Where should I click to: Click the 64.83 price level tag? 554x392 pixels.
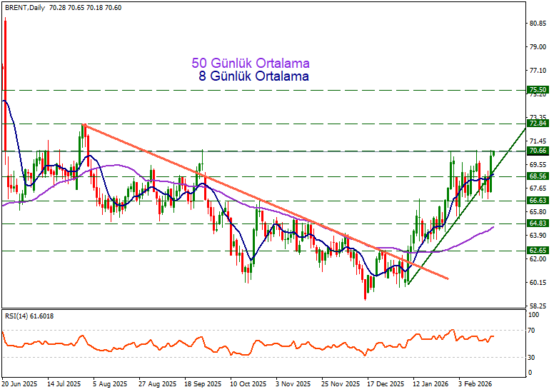(x=538, y=223)
